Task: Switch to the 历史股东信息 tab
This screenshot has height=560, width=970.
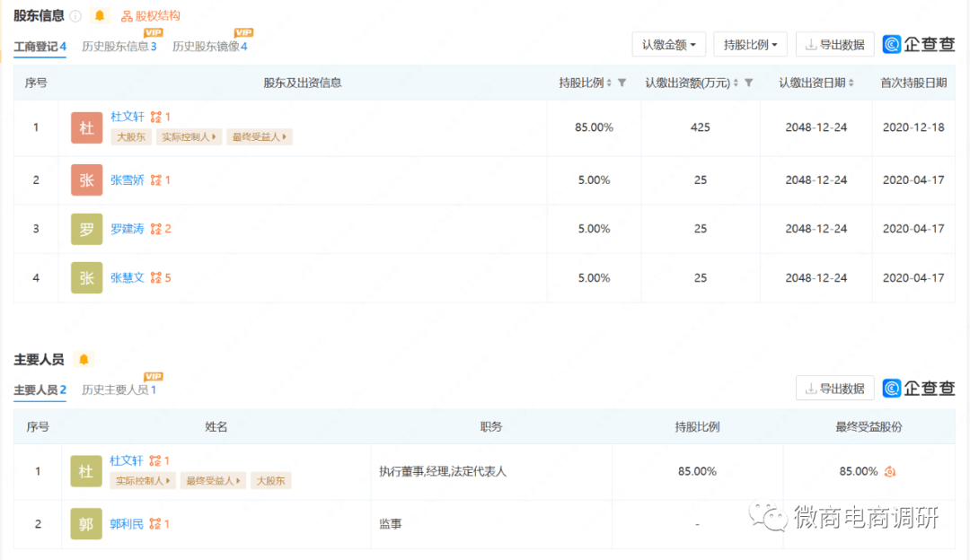Action: [116, 46]
